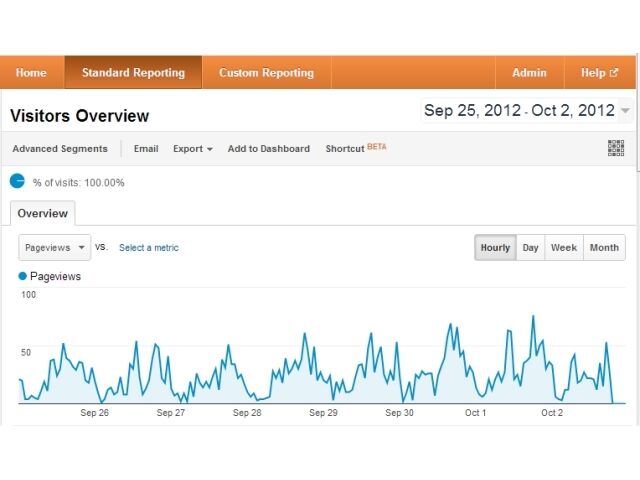Open the Admin section
640x480 pixels.
tap(529, 73)
